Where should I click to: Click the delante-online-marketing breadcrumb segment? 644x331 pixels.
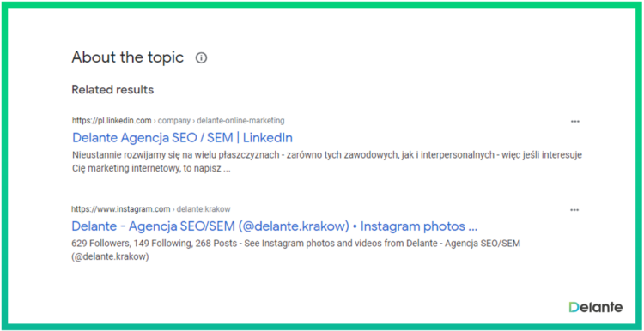pos(240,121)
